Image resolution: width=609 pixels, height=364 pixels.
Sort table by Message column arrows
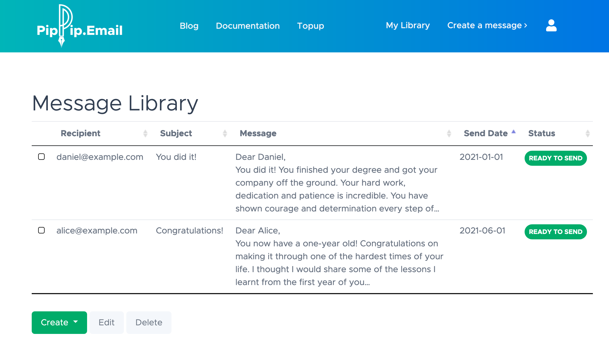tap(449, 134)
